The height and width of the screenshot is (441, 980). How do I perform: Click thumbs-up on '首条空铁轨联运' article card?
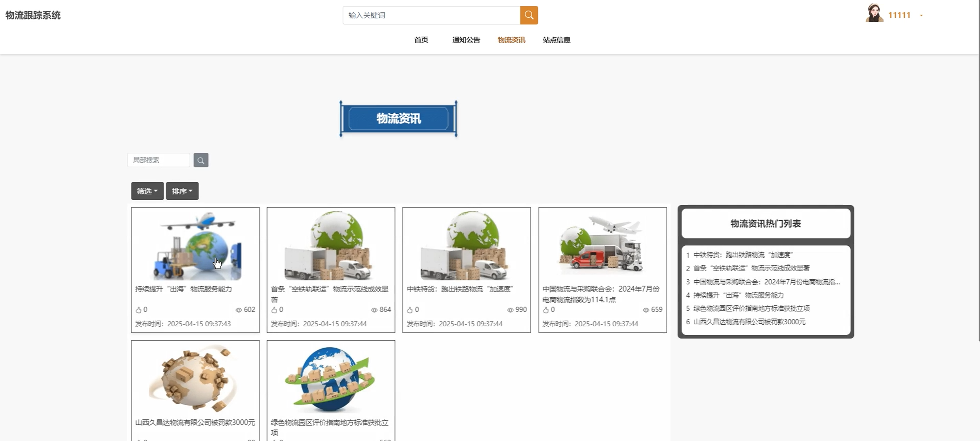(x=274, y=310)
